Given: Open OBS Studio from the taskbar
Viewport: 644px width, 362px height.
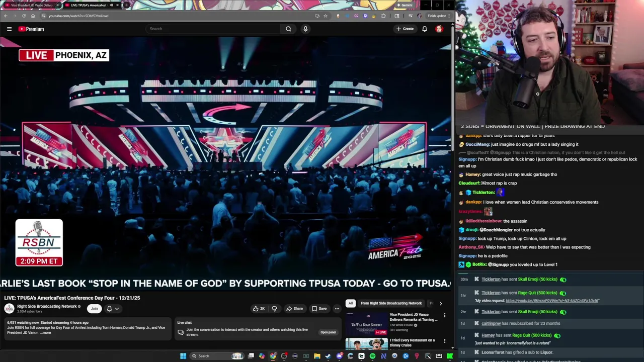Looking at the screenshot, I should tap(284, 356).
